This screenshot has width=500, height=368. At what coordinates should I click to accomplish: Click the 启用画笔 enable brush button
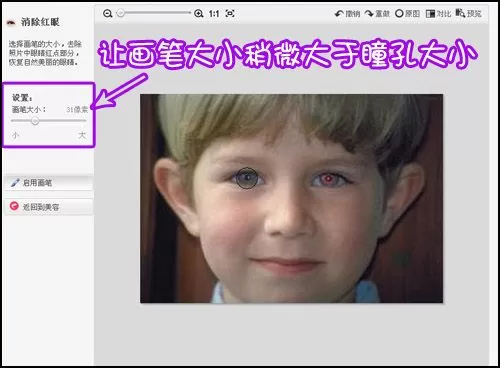coord(48,183)
